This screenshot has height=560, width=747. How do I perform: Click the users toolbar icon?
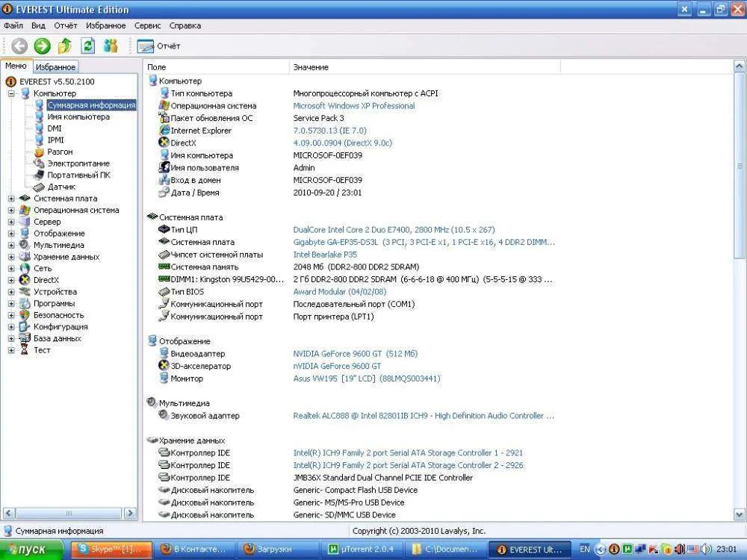tap(111, 46)
